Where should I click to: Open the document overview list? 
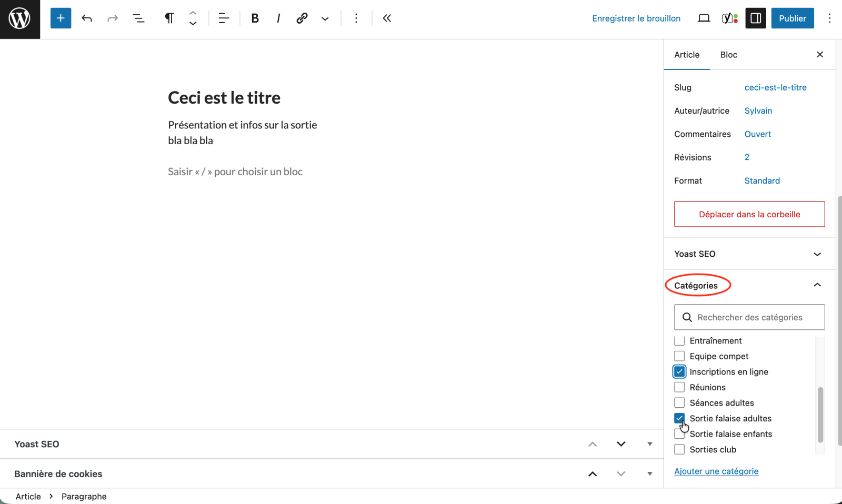138,18
